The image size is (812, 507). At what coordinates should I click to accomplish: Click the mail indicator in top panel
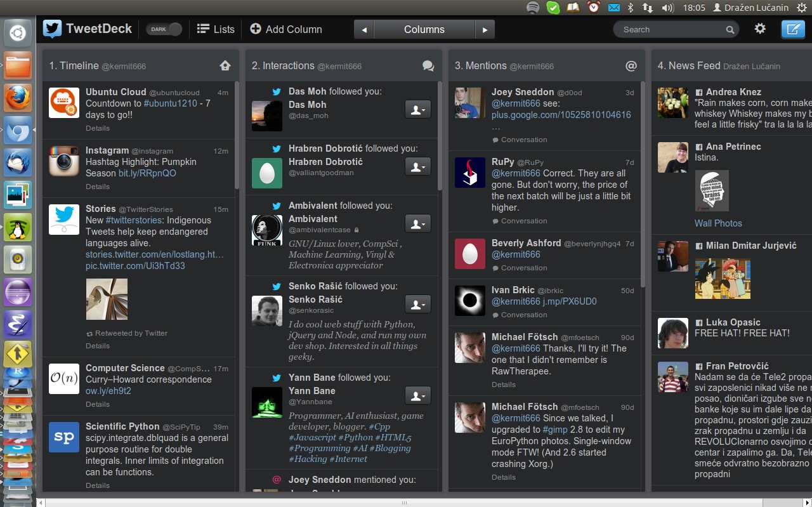click(x=613, y=8)
